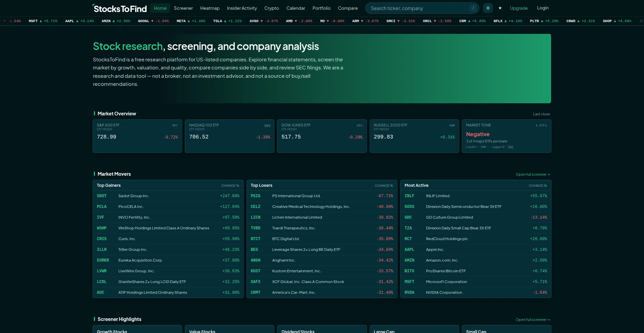Open PSIG PS International Group row
644x333 pixels.
[x=322, y=196]
